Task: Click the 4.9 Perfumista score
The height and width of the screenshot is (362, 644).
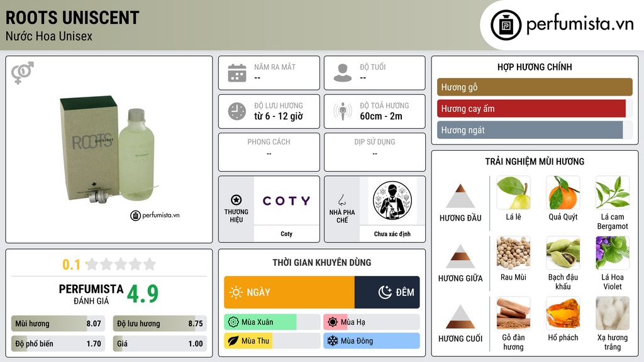Action: pyautogui.click(x=143, y=294)
